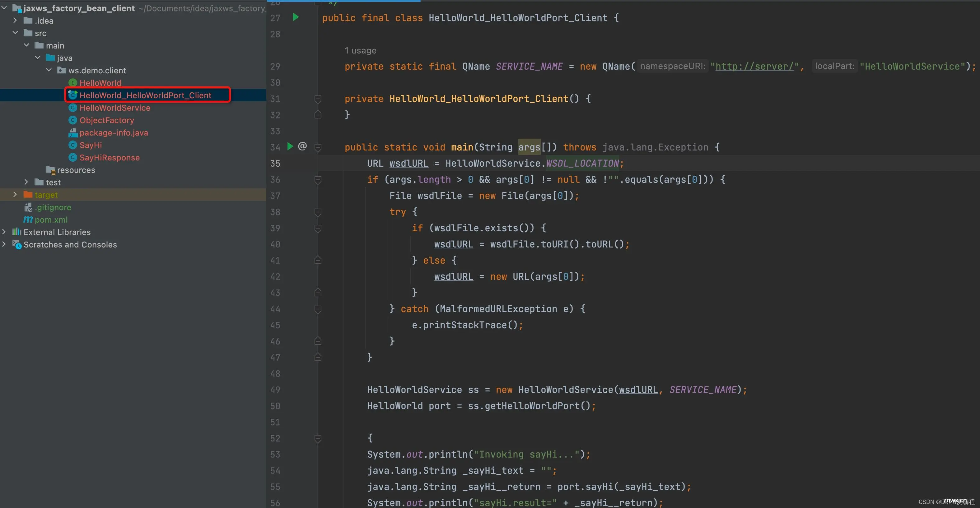Expand the target folder
Screen dimensions: 980x508
(x=15, y=194)
